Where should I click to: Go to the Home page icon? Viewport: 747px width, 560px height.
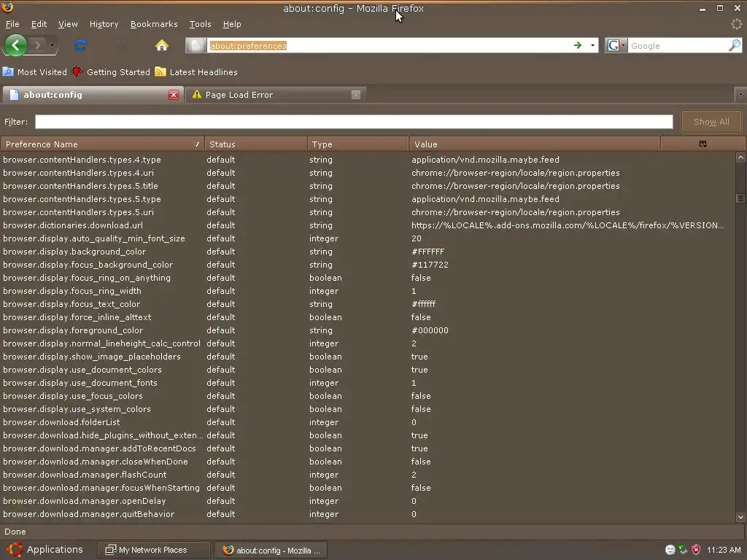[x=162, y=45]
